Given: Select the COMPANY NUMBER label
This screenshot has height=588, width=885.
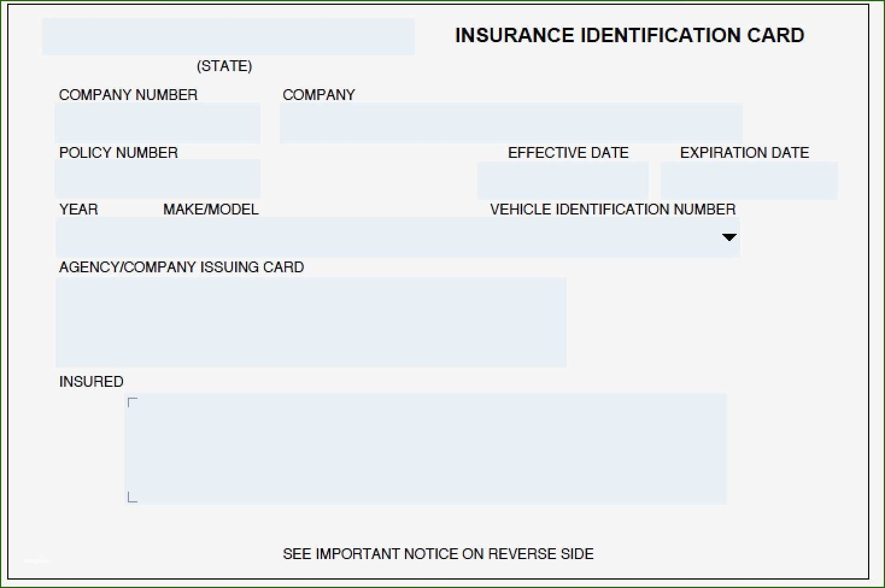Looking at the screenshot, I should [128, 95].
